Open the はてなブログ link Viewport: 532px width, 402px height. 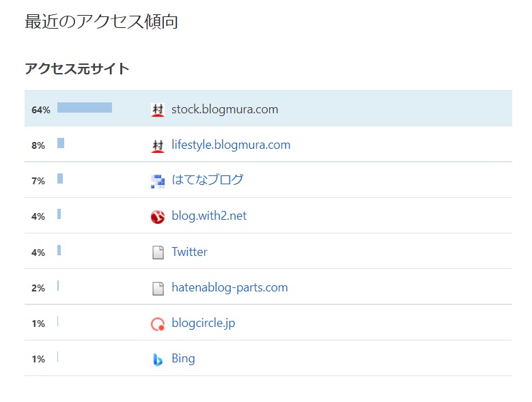208,180
